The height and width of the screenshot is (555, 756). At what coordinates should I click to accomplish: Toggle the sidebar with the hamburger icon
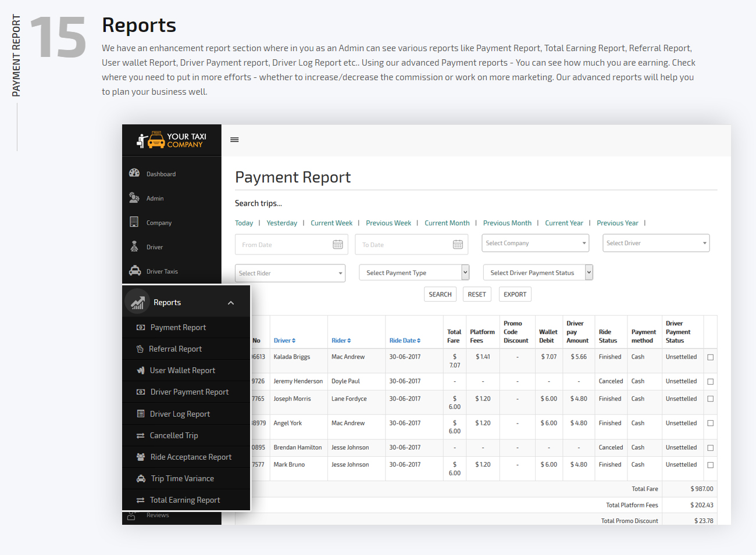(x=234, y=139)
